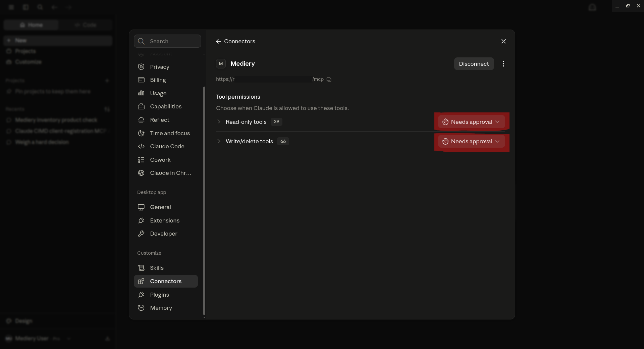644x349 pixels.
Task: Select Skills label under Customize
Action: [157, 268]
